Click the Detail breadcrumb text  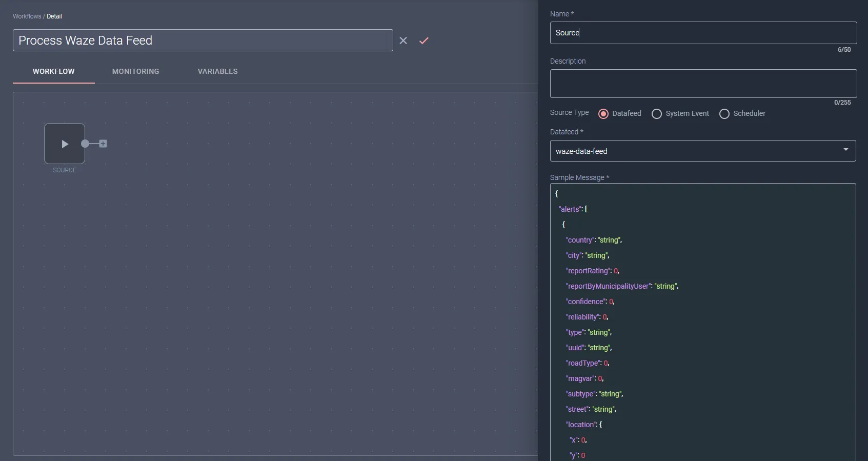point(54,16)
